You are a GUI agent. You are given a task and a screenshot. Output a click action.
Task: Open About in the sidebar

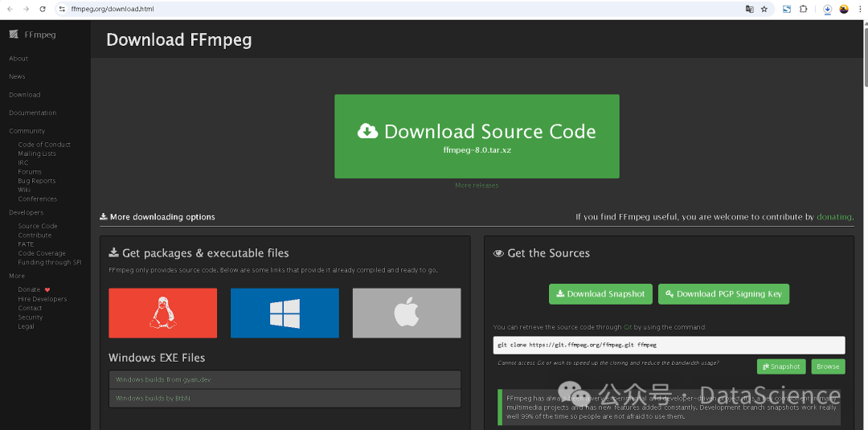coord(18,59)
